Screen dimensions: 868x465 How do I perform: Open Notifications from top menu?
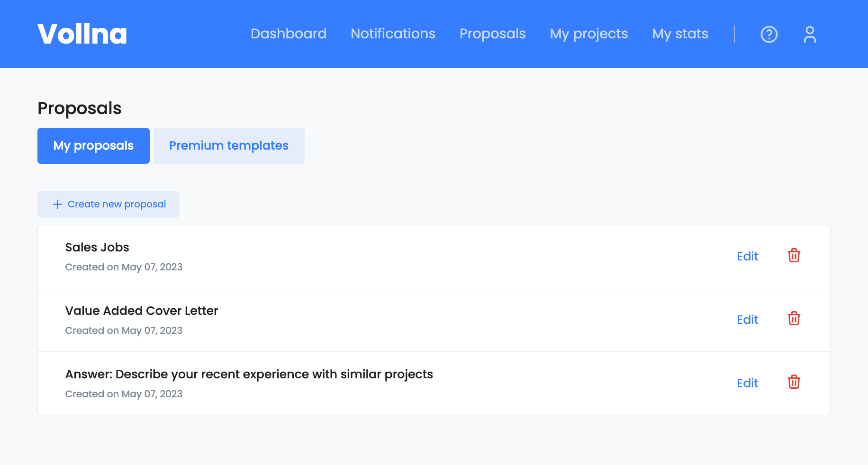point(393,34)
